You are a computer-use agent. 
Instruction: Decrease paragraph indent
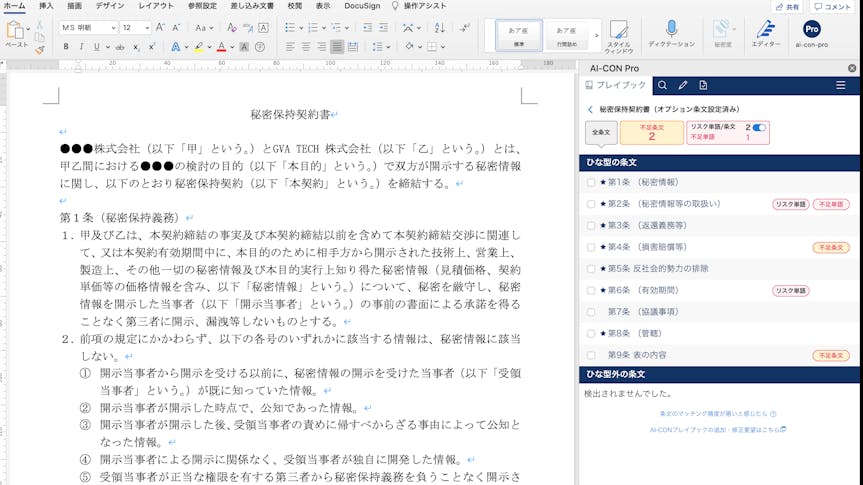[x=368, y=28]
